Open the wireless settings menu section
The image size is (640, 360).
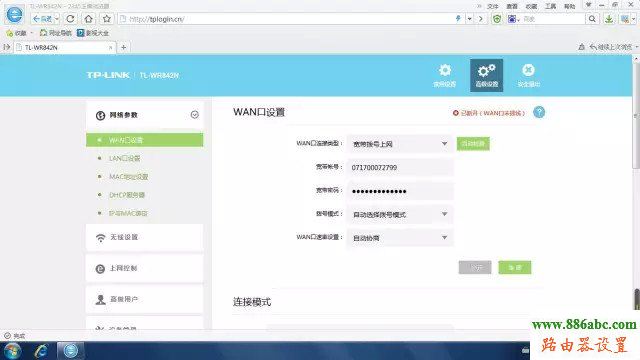tap(144, 237)
